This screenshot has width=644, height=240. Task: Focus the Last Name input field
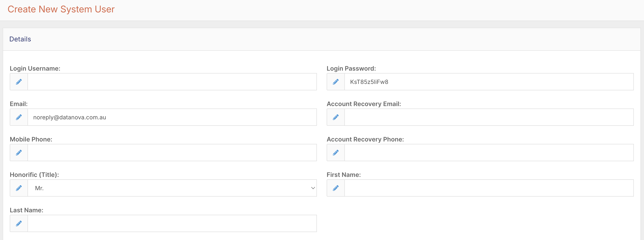click(x=172, y=224)
